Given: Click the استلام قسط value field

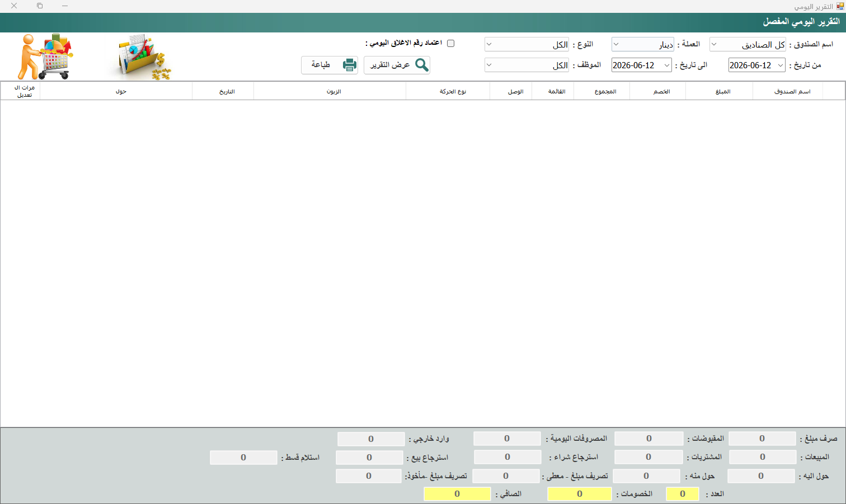Looking at the screenshot, I should tap(243, 458).
